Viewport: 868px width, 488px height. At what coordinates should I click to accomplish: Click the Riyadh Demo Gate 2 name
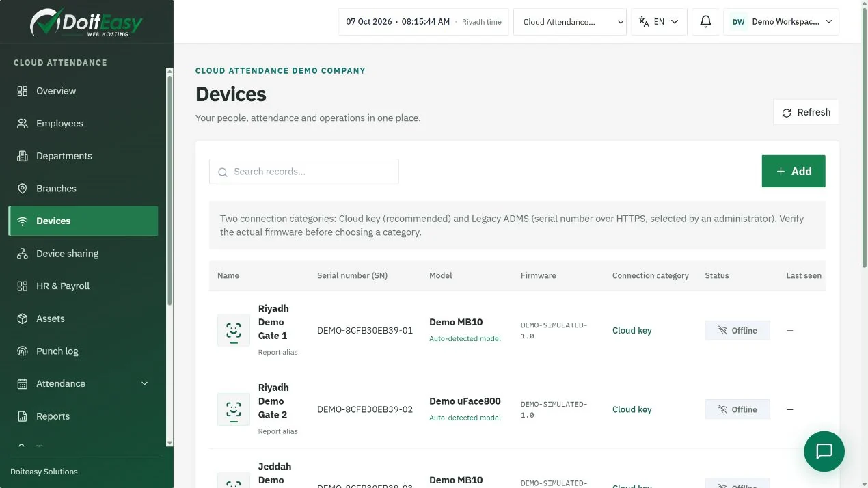[x=273, y=401]
